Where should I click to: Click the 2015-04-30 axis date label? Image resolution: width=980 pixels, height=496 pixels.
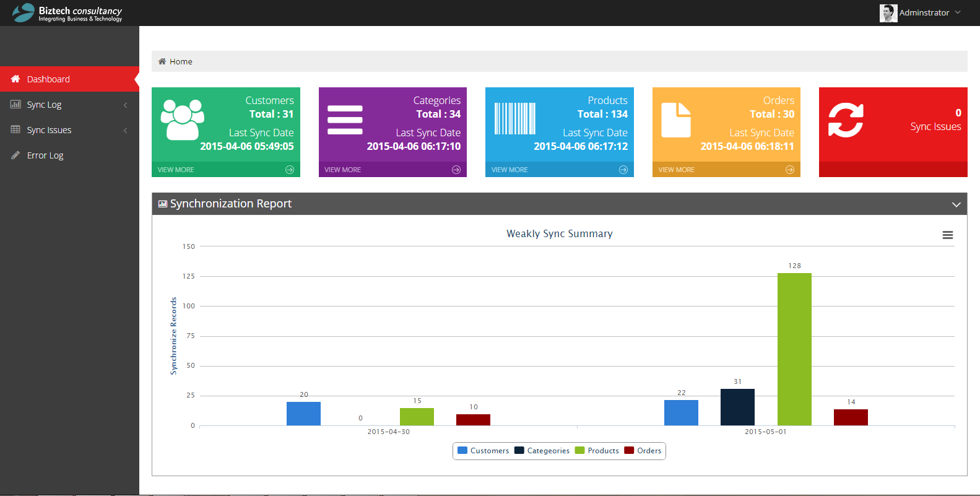pos(388,432)
